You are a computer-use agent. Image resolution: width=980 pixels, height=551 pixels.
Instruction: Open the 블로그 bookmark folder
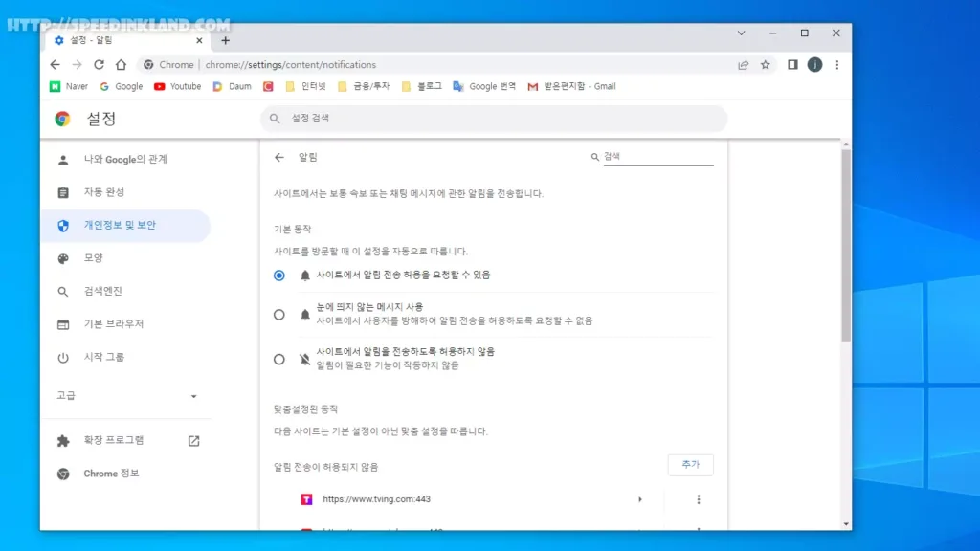422,86
